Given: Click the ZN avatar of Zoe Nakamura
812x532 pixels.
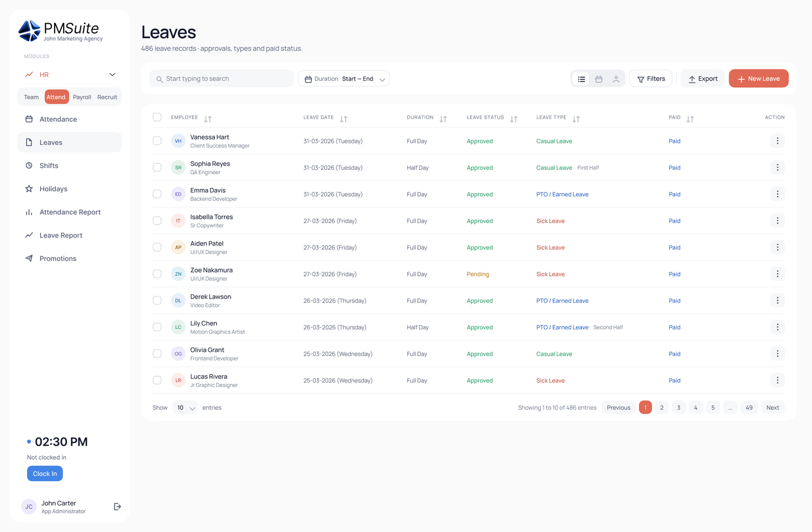Looking at the screenshot, I should pos(178,274).
